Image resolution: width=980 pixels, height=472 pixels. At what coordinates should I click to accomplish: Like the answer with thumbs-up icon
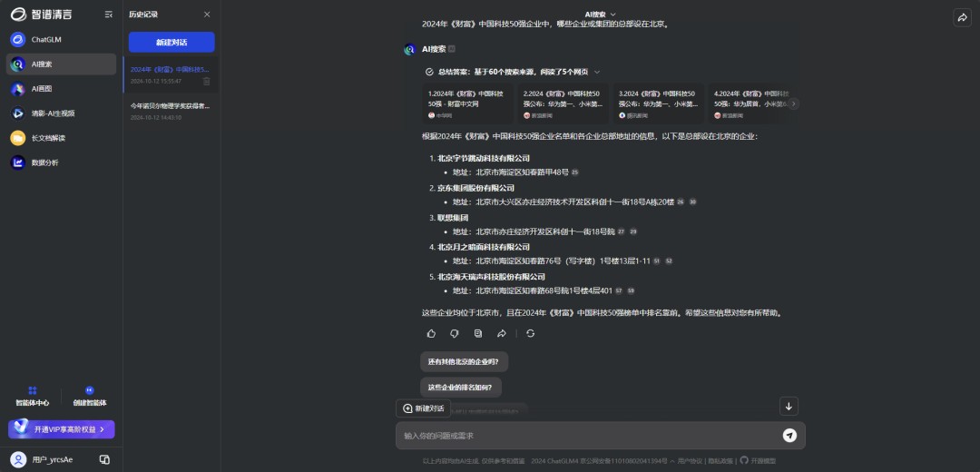pyautogui.click(x=431, y=334)
